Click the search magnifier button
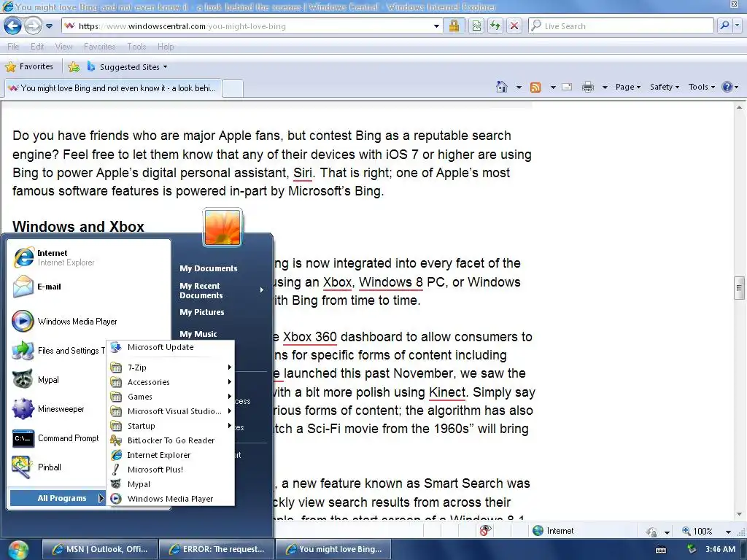This screenshot has height=560, width=747. (724, 26)
